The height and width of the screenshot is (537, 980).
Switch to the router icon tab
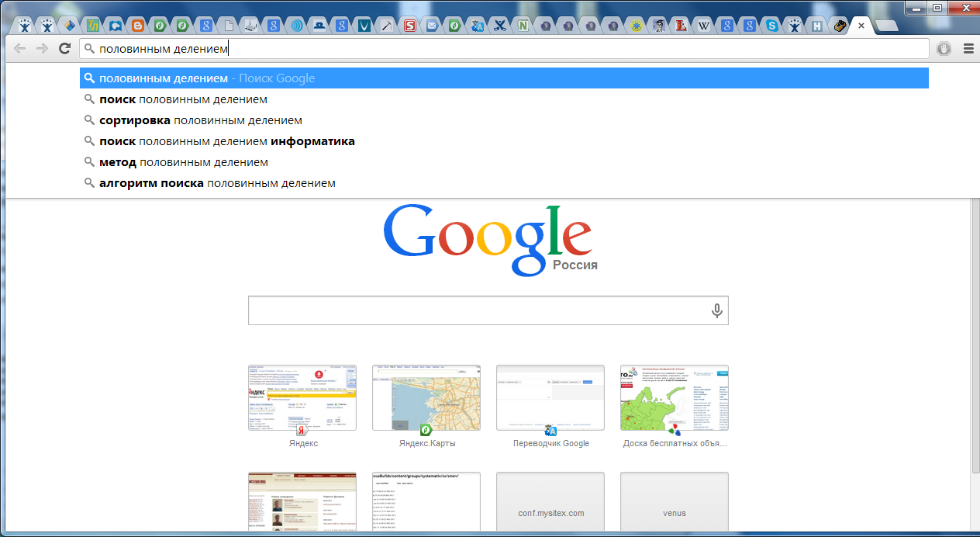click(x=251, y=26)
